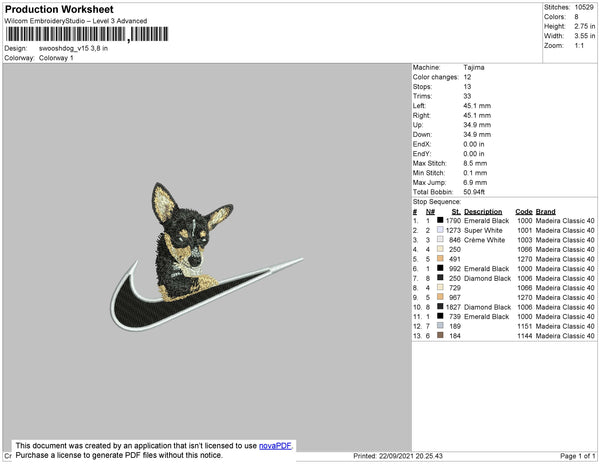This screenshot has height=464, width=600.
Task: Pick the swatch beside stitch count 729
Action: [440, 287]
